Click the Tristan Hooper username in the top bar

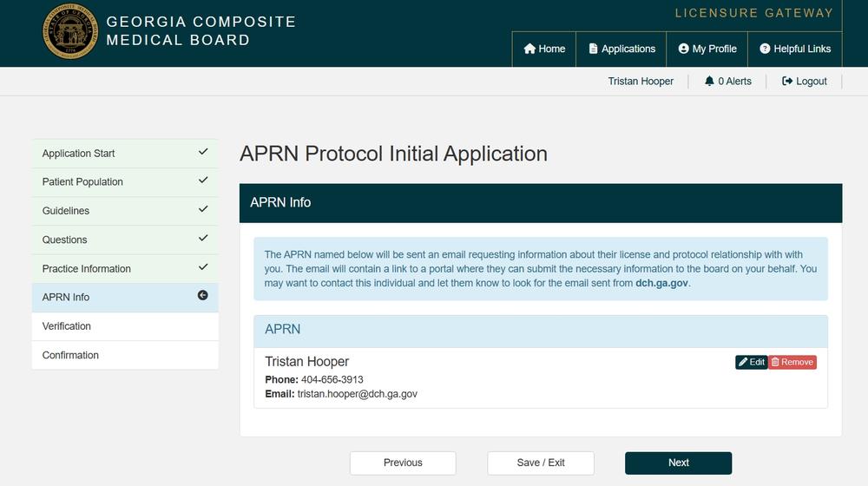[x=641, y=82]
